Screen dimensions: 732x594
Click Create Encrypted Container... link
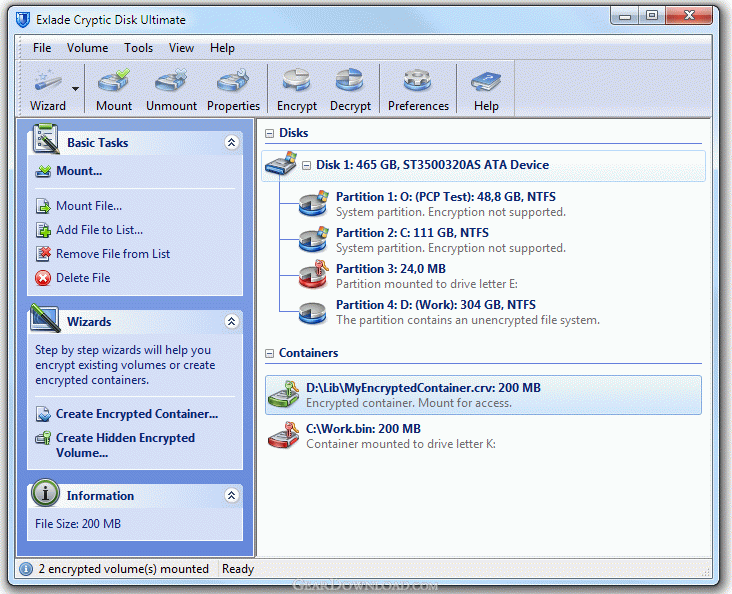click(x=137, y=414)
